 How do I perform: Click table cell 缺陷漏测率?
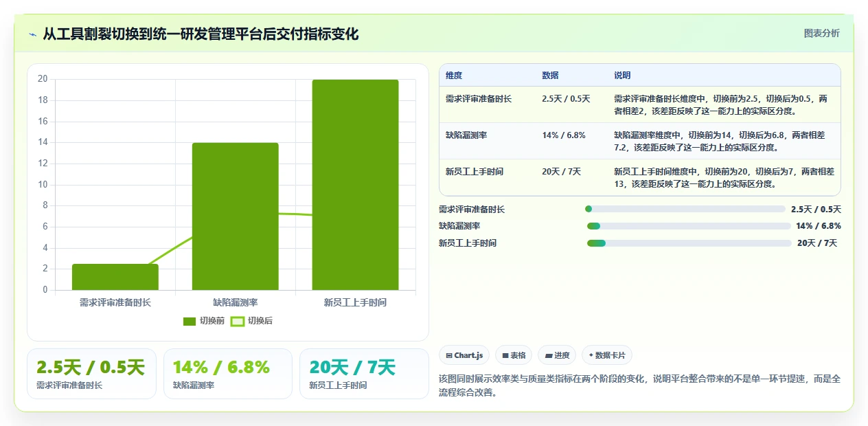(466, 135)
